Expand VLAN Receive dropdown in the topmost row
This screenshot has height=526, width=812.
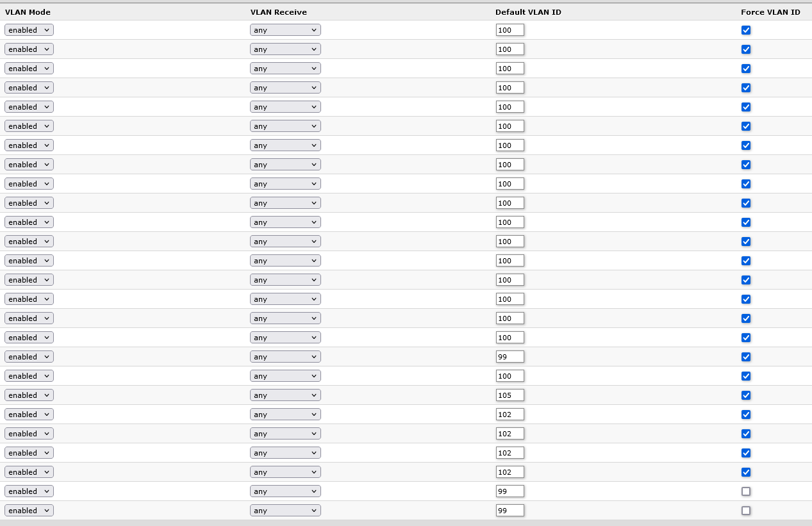(x=285, y=30)
